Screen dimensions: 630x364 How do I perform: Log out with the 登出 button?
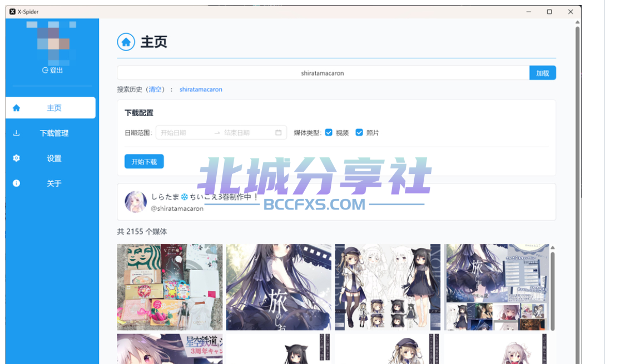[x=53, y=71]
